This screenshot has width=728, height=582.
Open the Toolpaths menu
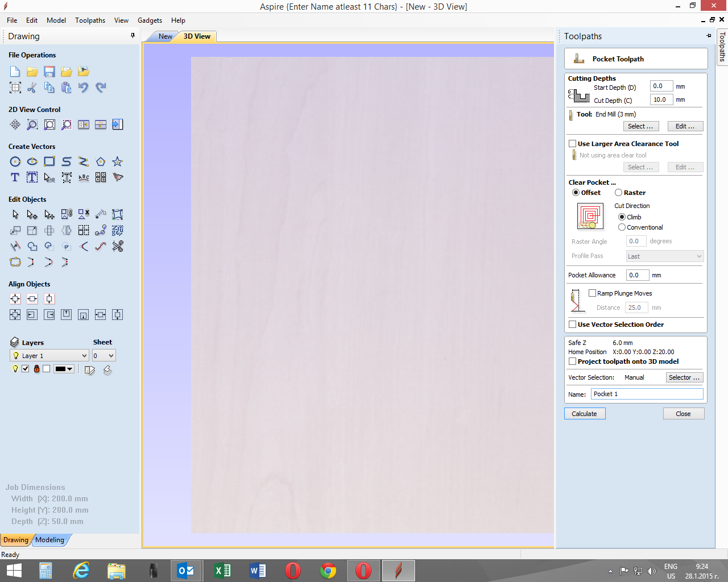coord(90,20)
